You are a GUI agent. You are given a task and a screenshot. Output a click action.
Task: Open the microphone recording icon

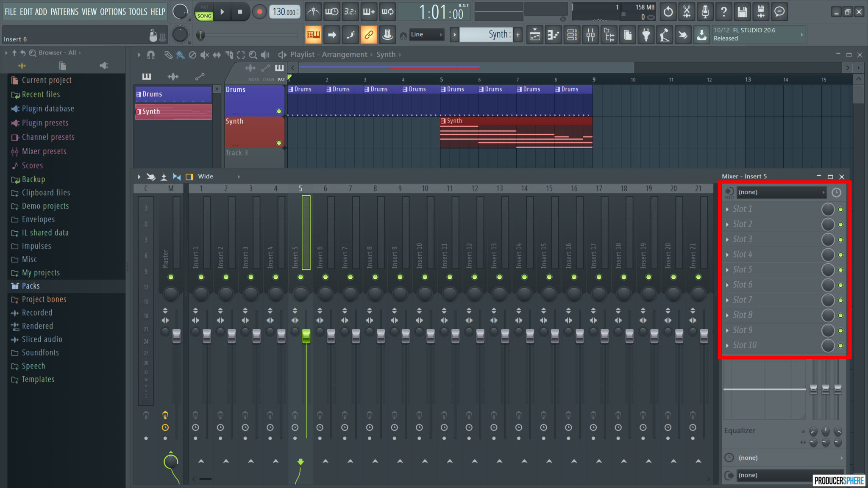click(705, 11)
